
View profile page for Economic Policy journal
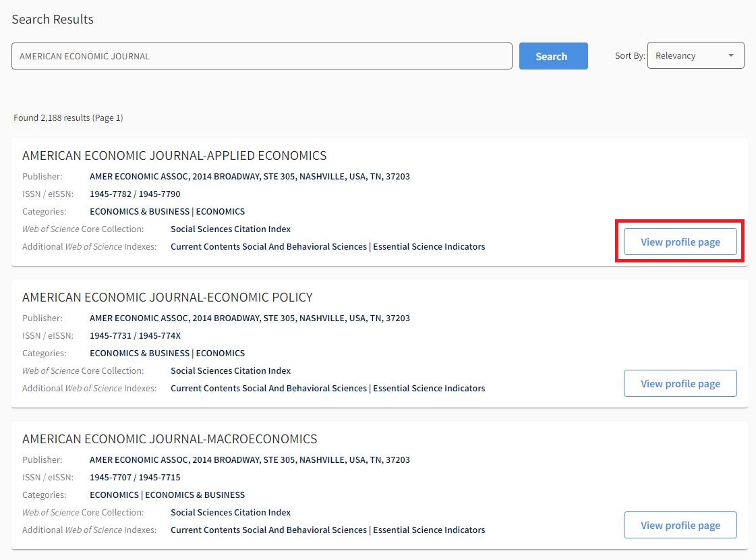[680, 383]
